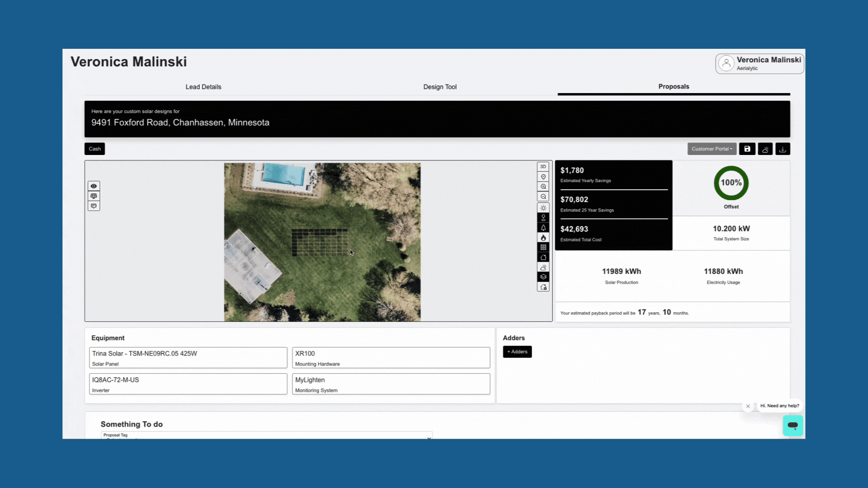Toggle the stacked layers icon
The image size is (868, 488).
(x=543, y=277)
